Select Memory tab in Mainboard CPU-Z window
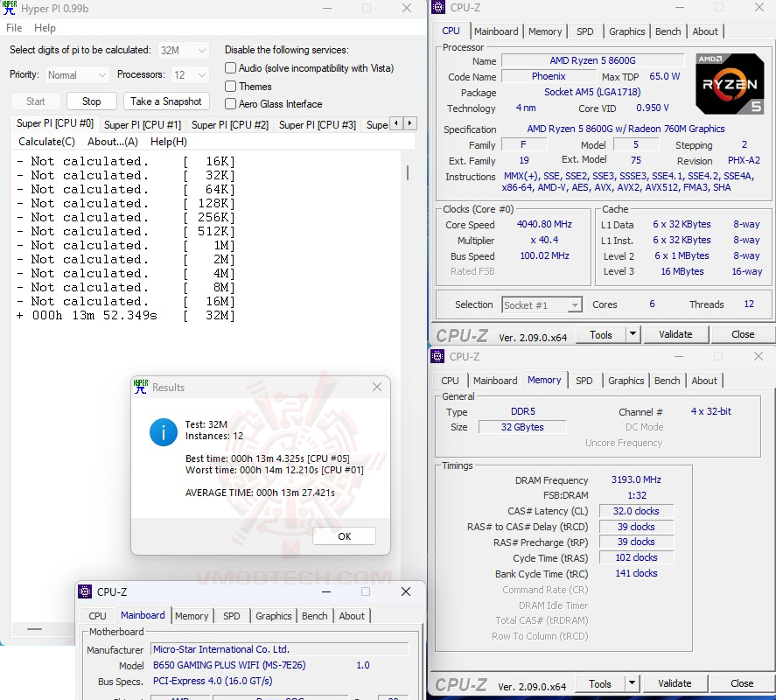Viewport: 776px width, 700px height. [x=192, y=616]
